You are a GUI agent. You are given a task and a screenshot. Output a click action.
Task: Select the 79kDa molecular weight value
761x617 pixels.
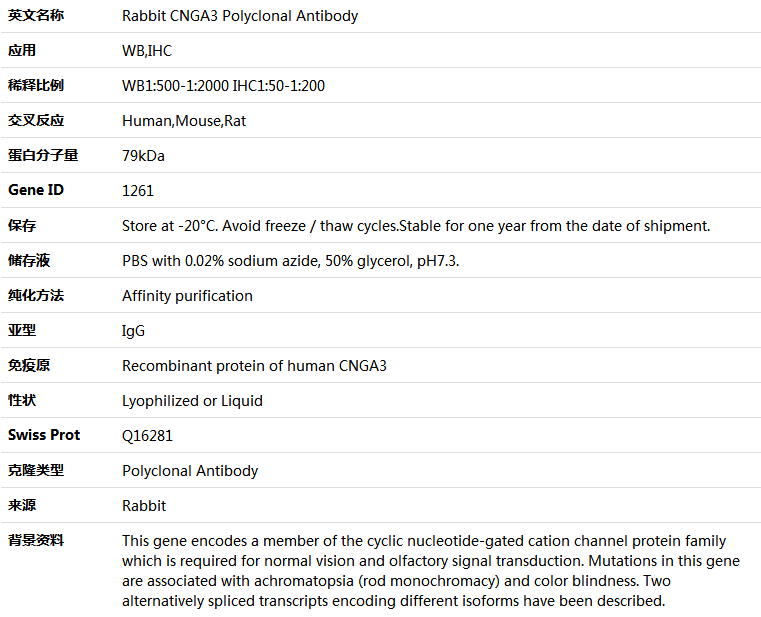click(x=143, y=156)
